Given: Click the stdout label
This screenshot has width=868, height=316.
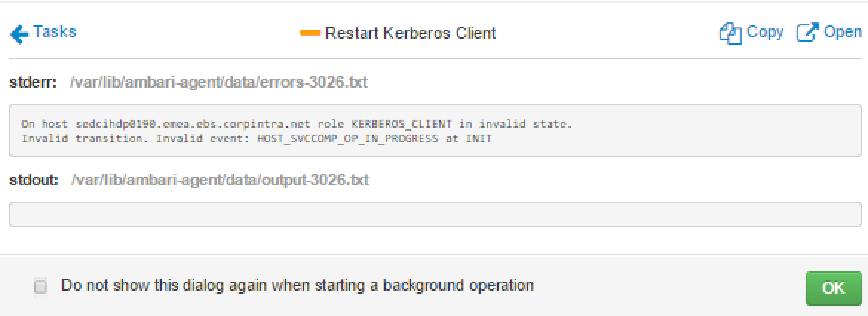Looking at the screenshot, I should (34, 180).
